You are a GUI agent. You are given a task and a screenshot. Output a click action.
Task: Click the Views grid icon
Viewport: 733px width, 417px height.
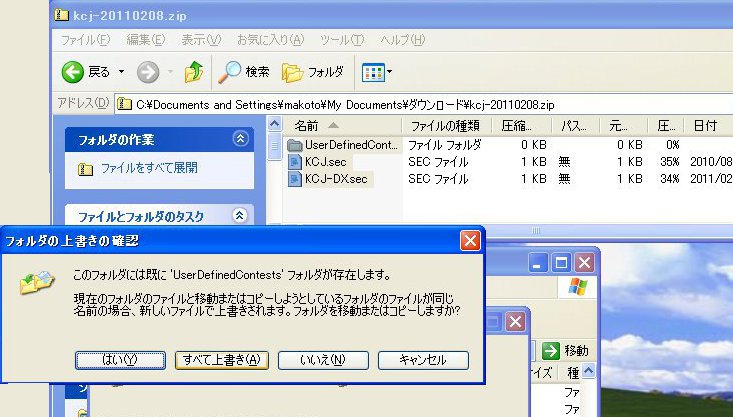(371, 72)
